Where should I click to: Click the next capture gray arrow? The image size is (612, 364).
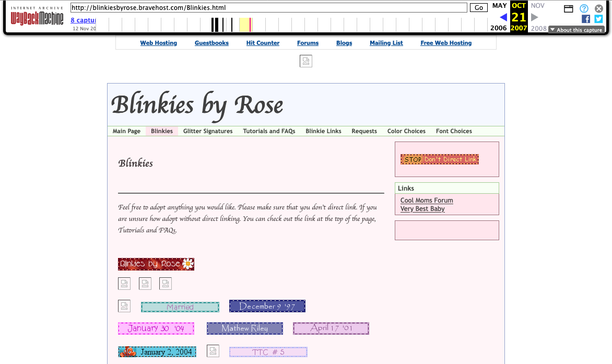534,17
